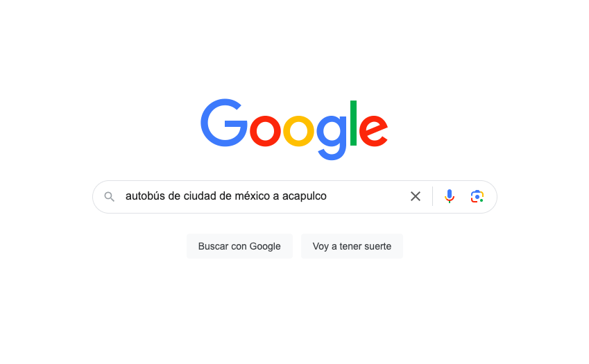Viewport: 589px width, 364px height.
Task: Choose the Voy a tener suerte button
Action: click(x=352, y=246)
